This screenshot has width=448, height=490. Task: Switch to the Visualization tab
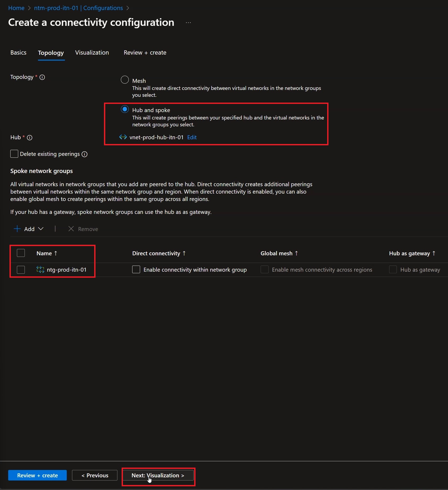click(92, 52)
